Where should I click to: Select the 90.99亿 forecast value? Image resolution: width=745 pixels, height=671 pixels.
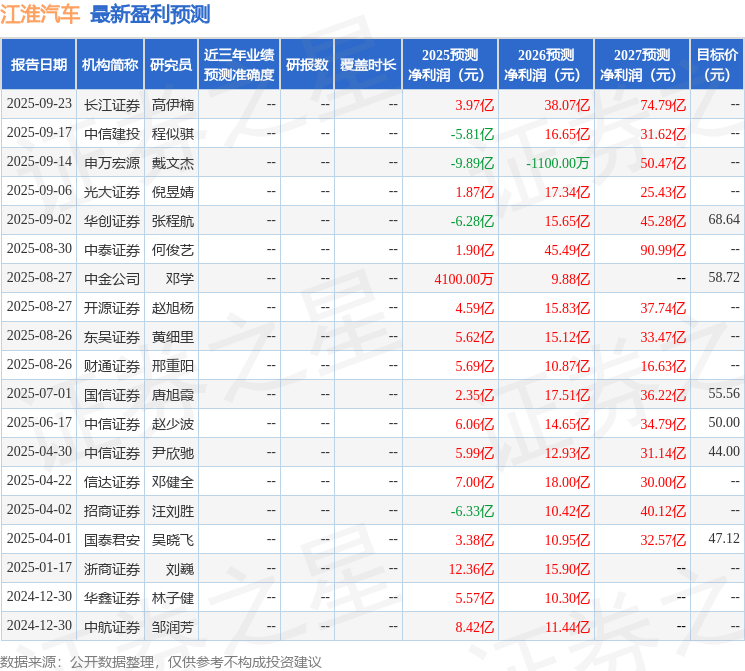pyautogui.click(x=663, y=250)
